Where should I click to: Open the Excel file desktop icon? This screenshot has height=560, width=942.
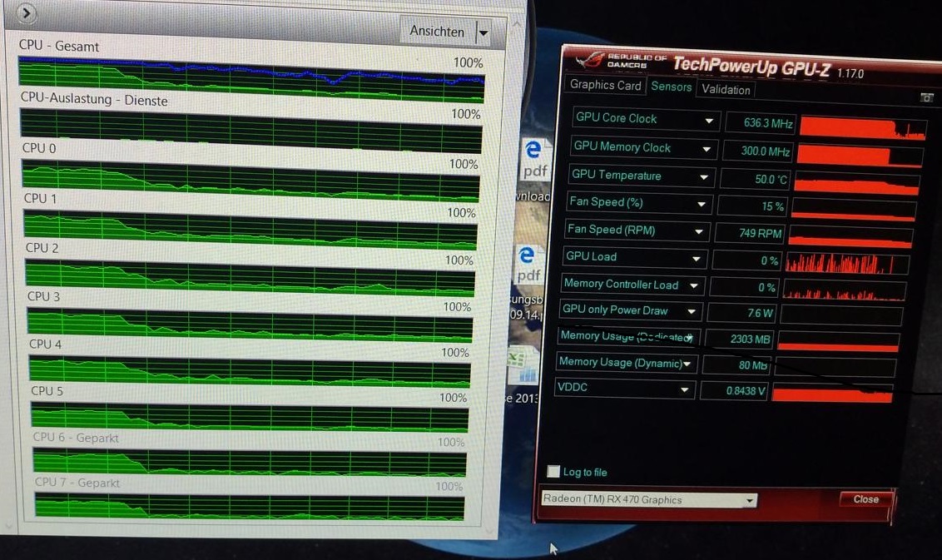(x=523, y=366)
